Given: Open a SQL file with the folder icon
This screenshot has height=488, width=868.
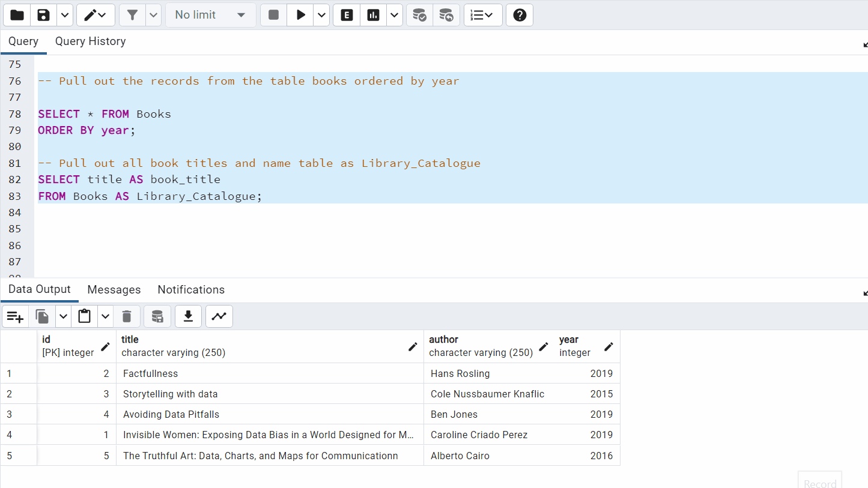Looking at the screenshot, I should point(17,15).
